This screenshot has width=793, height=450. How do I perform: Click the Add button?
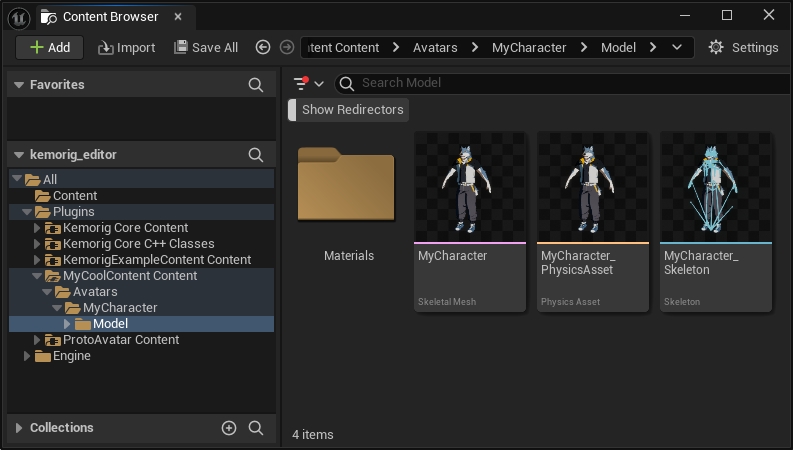pos(49,47)
